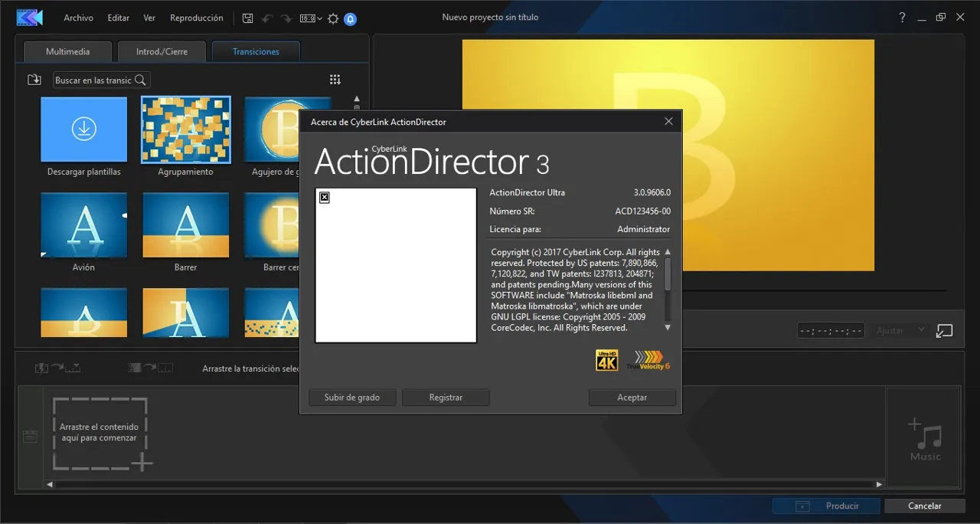
Task: Click the Aceptar button
Action: point(632,398)
